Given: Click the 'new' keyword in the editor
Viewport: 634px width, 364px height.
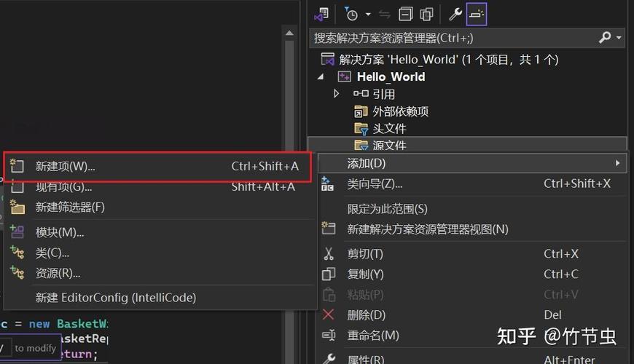Looking at the screenshot, I should point(39,324).
